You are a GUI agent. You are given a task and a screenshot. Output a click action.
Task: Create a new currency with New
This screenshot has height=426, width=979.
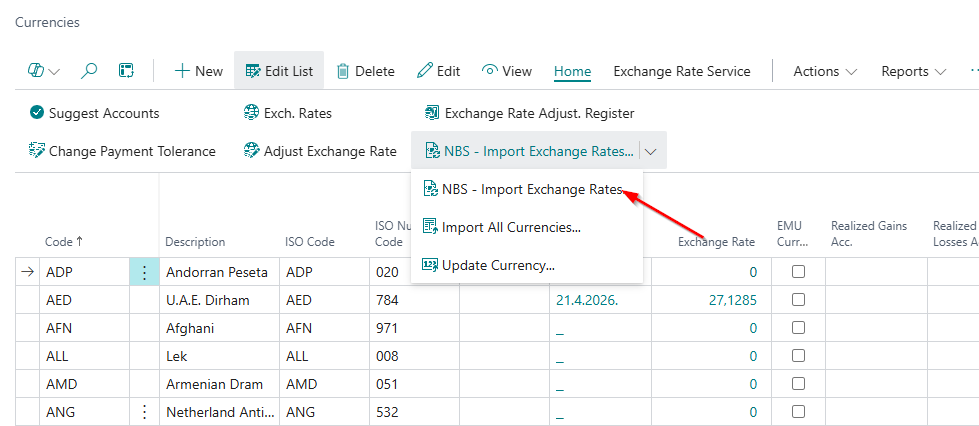[198, 71]
